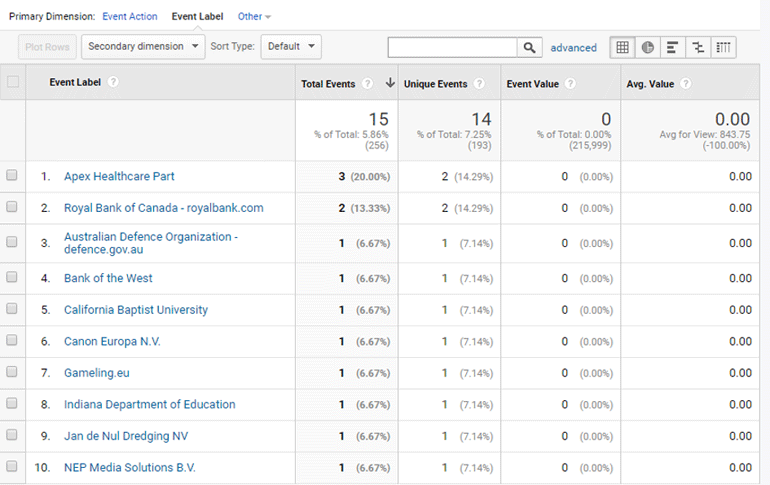Check the Royal Bank of Canada row checkbox
The height and width of the screenshot is (485, 770).
tap(12, 207)
